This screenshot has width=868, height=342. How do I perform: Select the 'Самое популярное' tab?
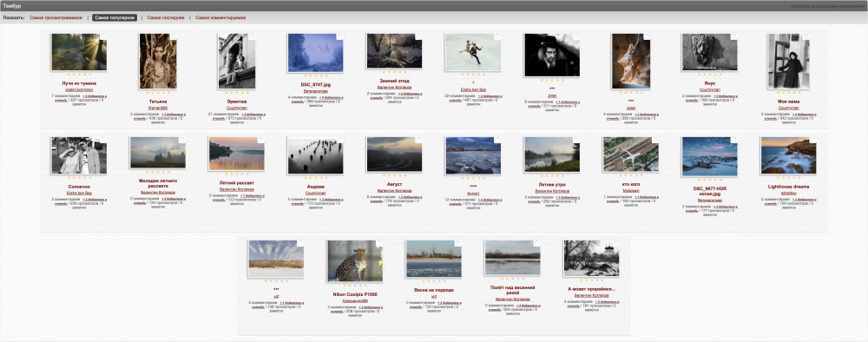pos(115,17)
